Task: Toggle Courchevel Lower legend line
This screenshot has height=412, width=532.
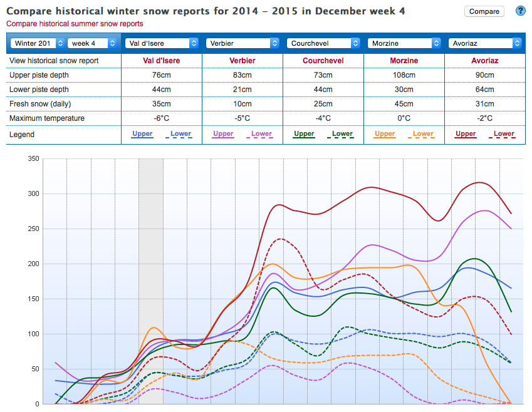Action: point(342,134)
